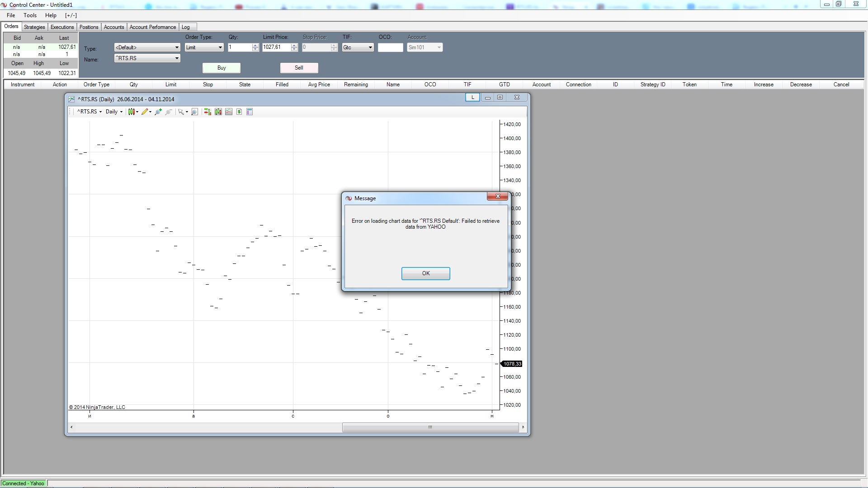Switch to the Executions tab
This screenshot has width=868, height=488.
(62, 27)
